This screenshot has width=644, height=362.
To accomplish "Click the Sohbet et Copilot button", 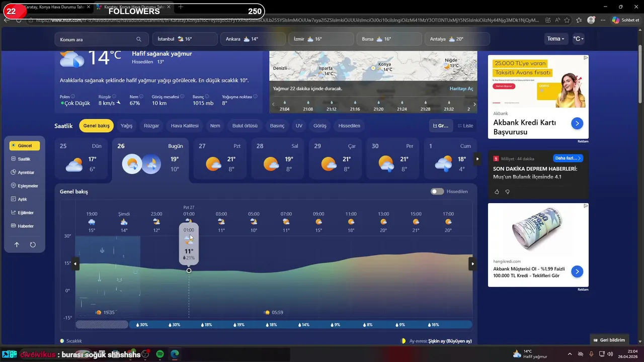I will pos(625,20).
